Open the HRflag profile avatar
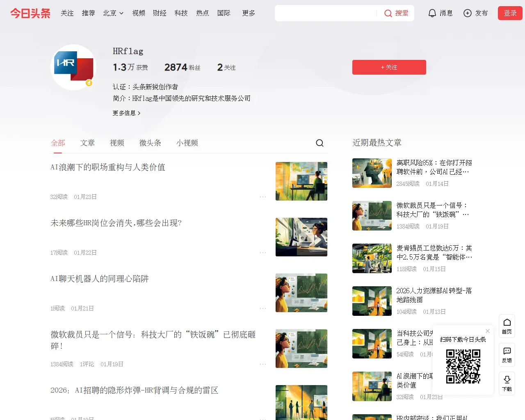The image size is (525, 420). [73, 67]
